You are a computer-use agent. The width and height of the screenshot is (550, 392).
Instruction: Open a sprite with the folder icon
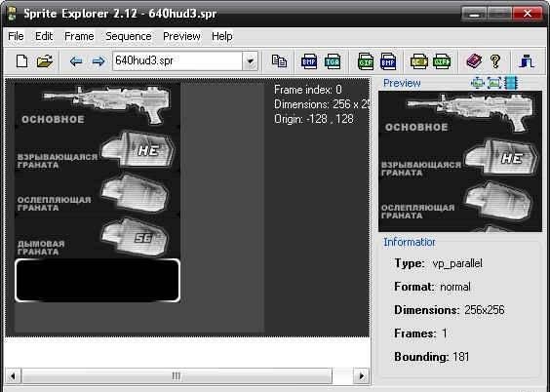click(x=45, y=61)
